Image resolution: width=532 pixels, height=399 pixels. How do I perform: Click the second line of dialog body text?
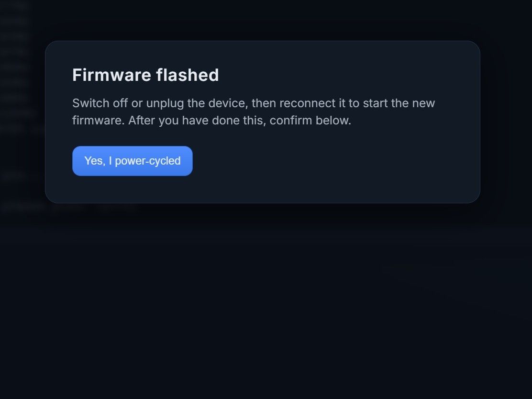tap(211, 120)
